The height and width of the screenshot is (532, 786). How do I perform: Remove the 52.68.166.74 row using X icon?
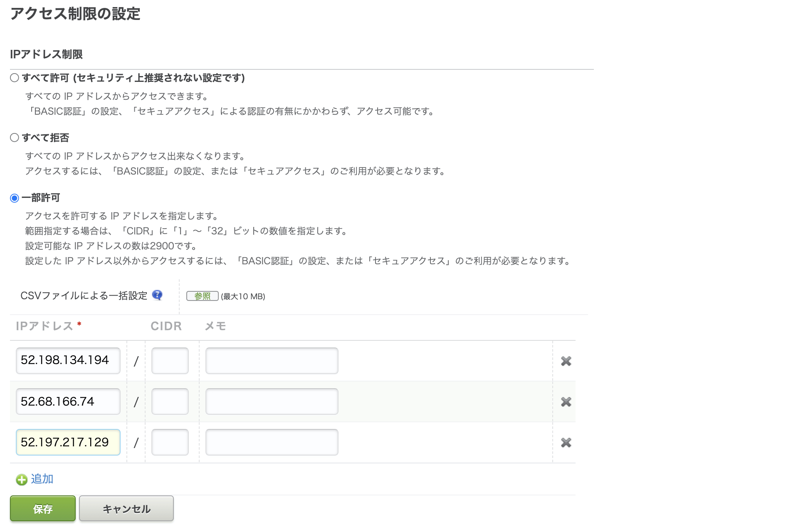[566, 401]
